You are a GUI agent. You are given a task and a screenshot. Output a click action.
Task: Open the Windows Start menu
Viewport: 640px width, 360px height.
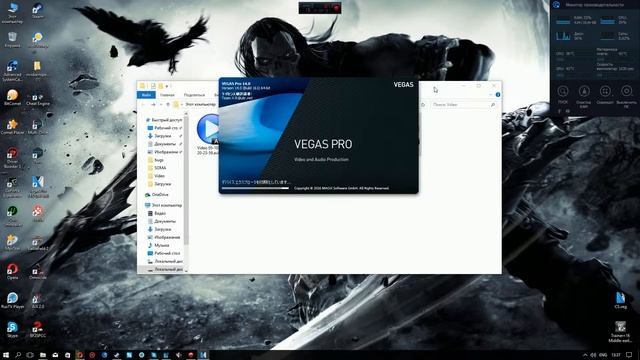click(6, 355)
